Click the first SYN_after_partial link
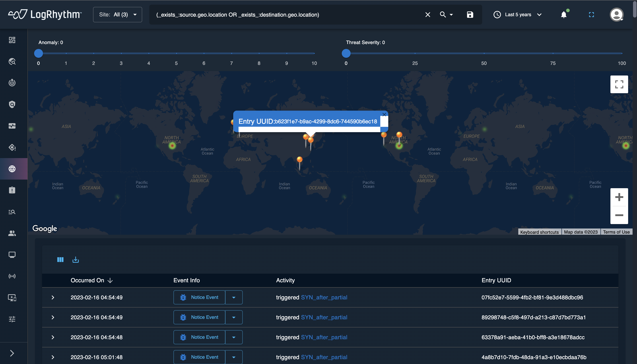This screenshot has width=637, height=364. pyautogui.click(x=324, y=298)
